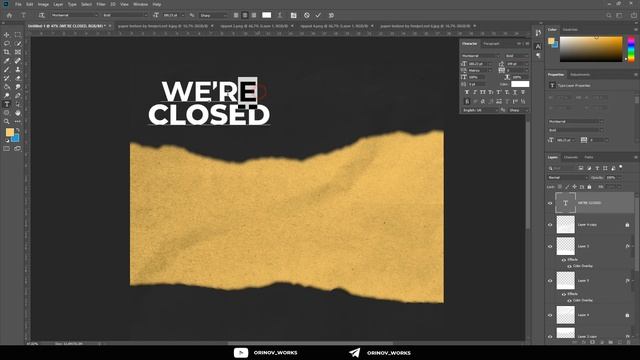Toggle text orientation in options bar

pyautogui.click(x=42, y=15)
